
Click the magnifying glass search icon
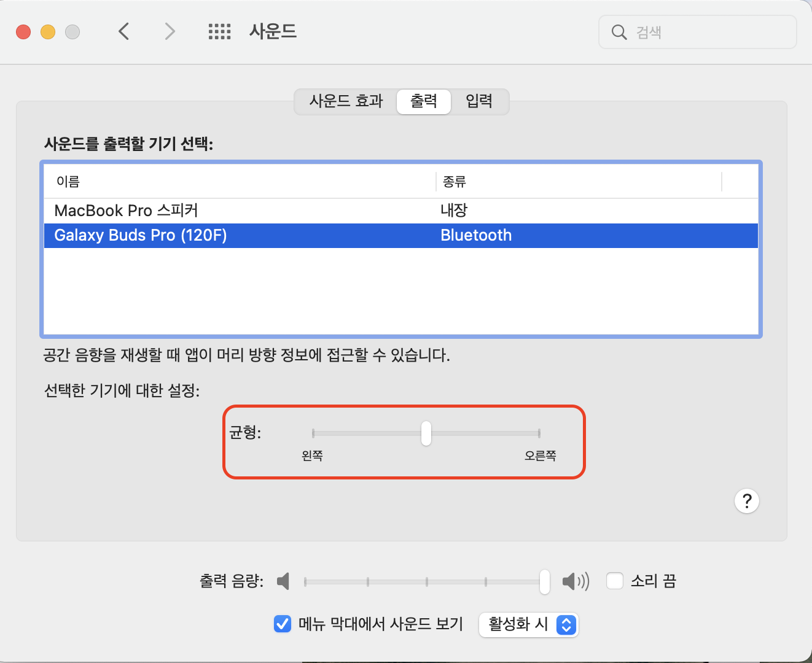coord(619,32)
